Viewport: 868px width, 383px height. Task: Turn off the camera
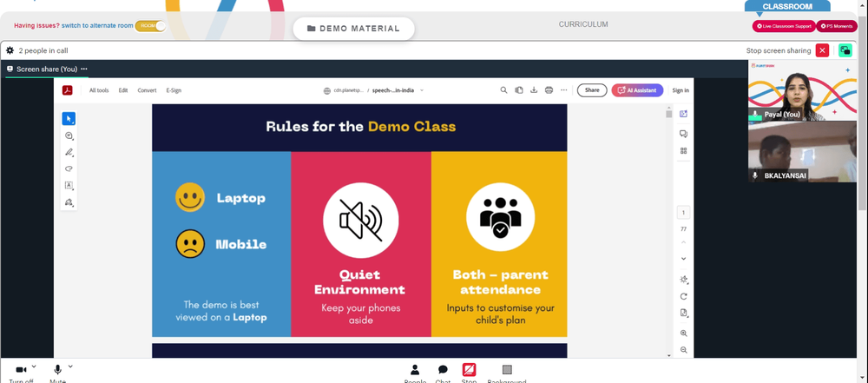point(21,372)
